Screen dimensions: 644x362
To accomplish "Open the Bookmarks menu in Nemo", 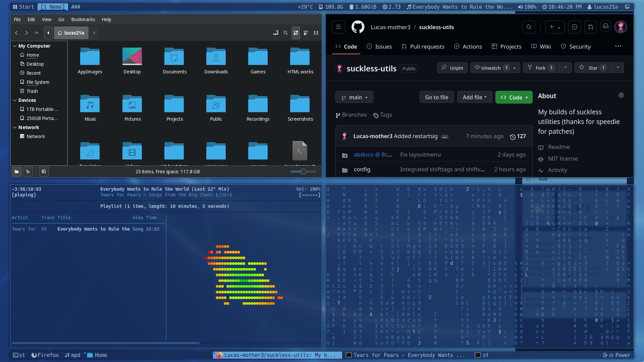I will click(x=83, y=19).
